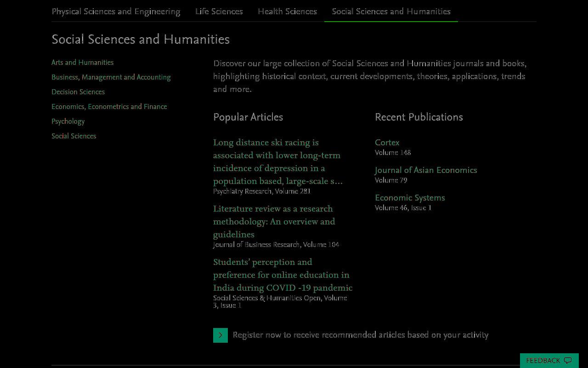Click the Popular Articles heading
Screen dimensions: 588x368
click(248, 117)
